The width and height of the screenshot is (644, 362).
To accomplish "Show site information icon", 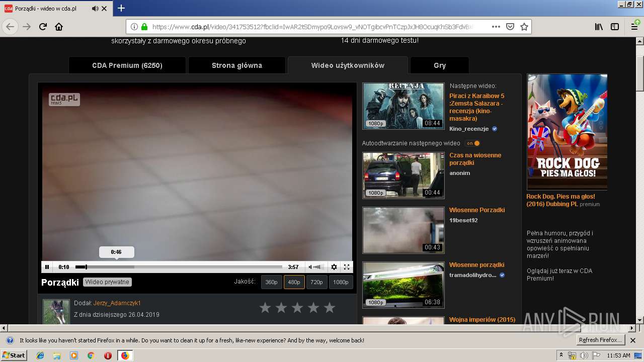I will pos(134,27).
